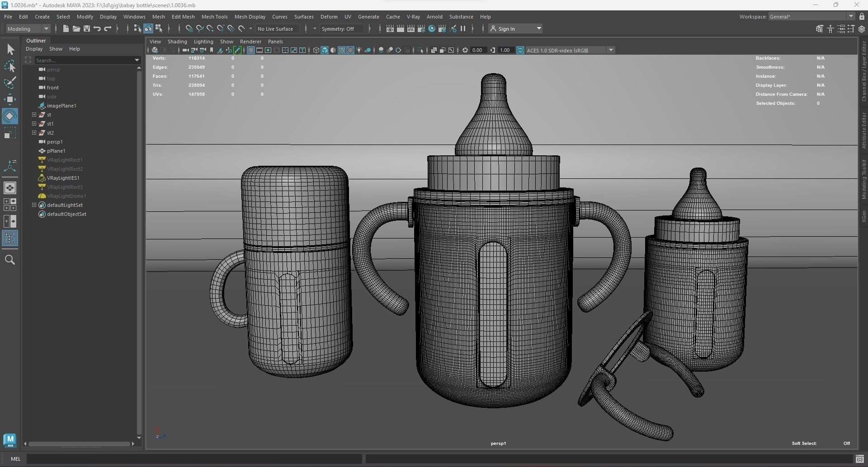
Task: Expand the st node in Outliner
Action: coord(34,115)
